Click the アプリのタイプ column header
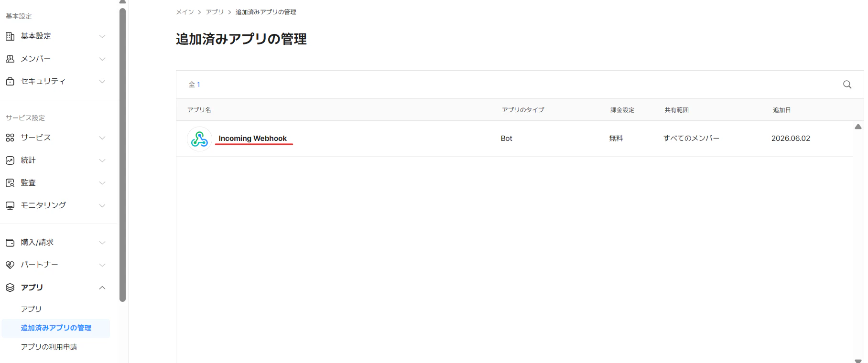 click(x=523, y=110)
